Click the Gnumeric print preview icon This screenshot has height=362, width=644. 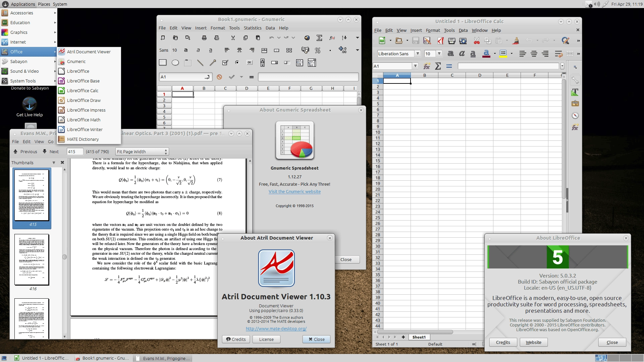pyautogui.click(x=217, y=38)
